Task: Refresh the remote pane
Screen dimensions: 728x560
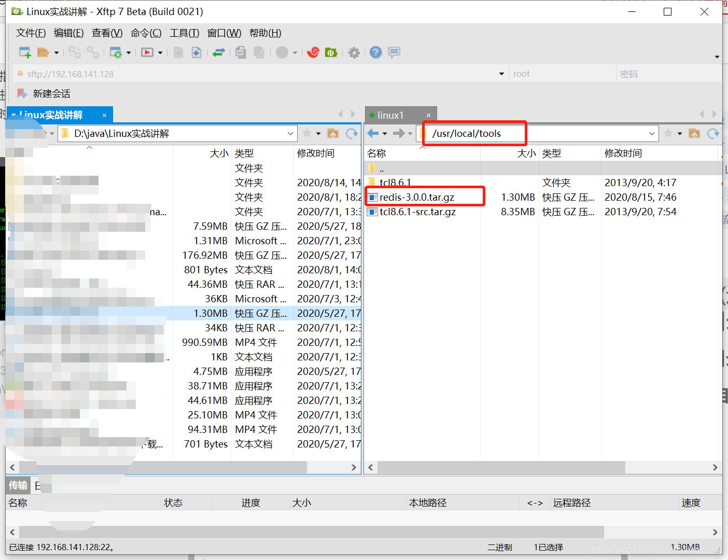Action: coord(713,134)
